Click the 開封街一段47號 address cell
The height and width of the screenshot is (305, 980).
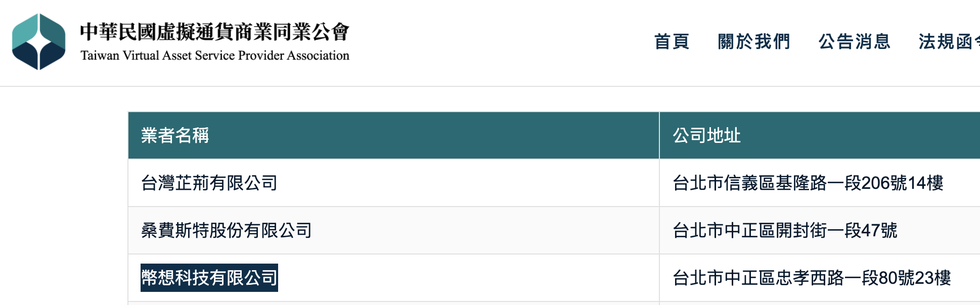[785, 230]
